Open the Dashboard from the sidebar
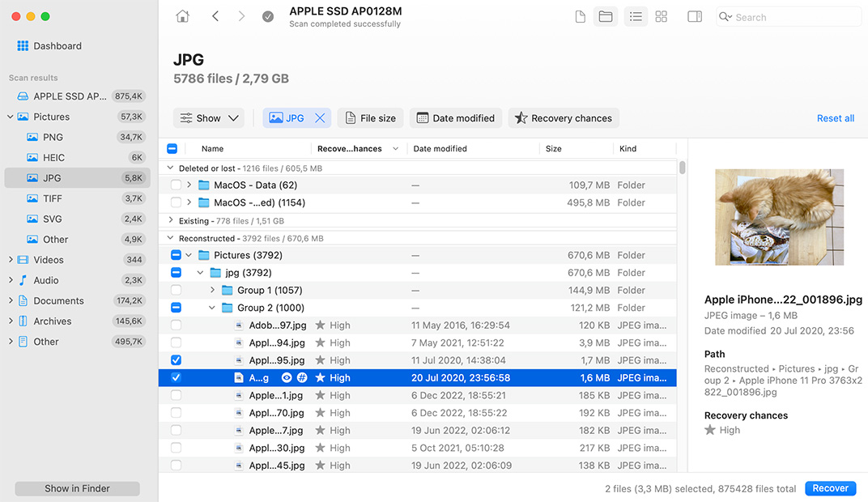 pos(50,45)
